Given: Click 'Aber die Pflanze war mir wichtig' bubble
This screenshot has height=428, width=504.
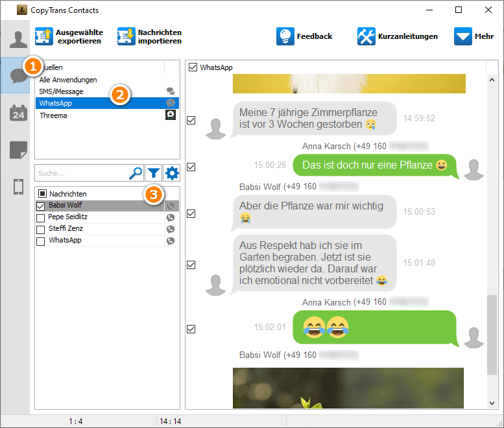Looking at the screenshot, I should [314, 213].
